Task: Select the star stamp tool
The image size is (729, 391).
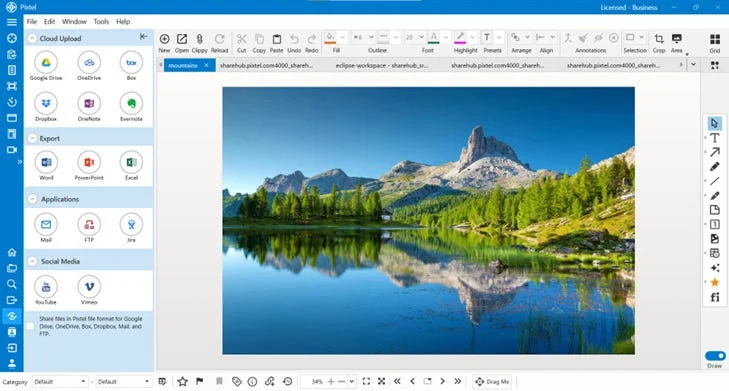Action: pos(715,282)
